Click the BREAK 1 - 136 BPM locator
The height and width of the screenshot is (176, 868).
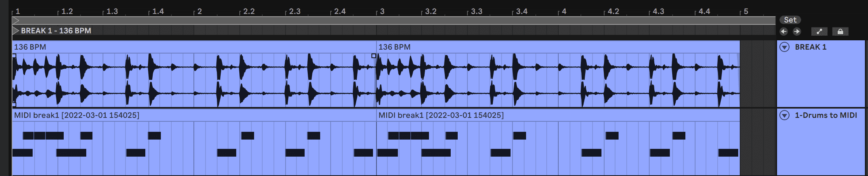tap(56, 31)
